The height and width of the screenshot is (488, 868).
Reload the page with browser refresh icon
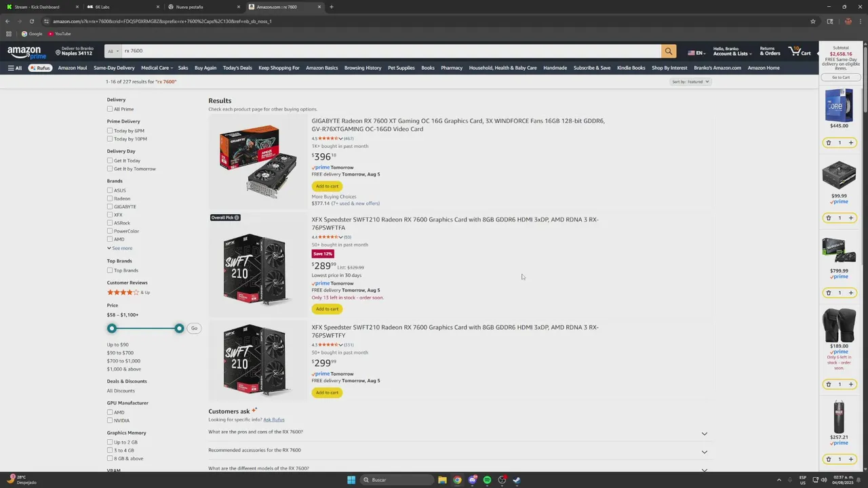(x=31, y=21)
